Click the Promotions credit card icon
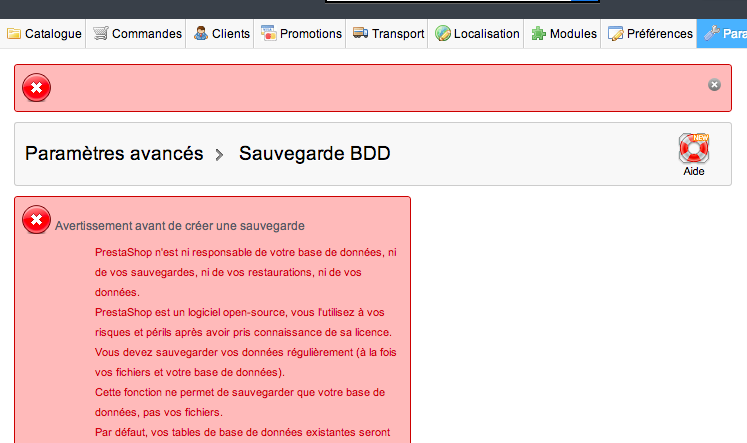 tap(269, 33)
